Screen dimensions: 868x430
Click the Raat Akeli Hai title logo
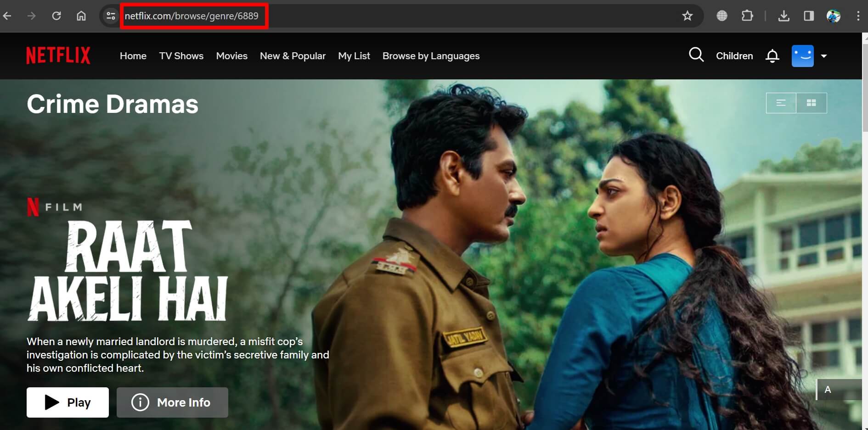(128, 270)
